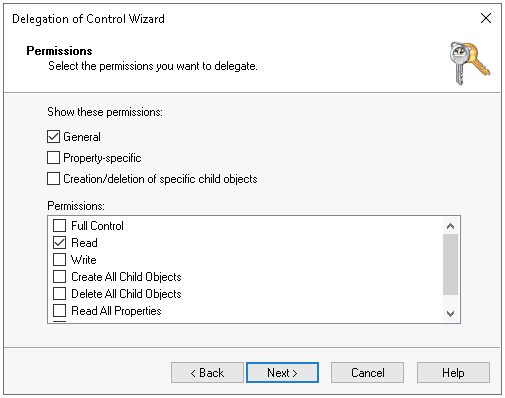The height and width of the screenshot is (398, 505).
Task: Uncheck the Read permission
Action: coord(59,243)
